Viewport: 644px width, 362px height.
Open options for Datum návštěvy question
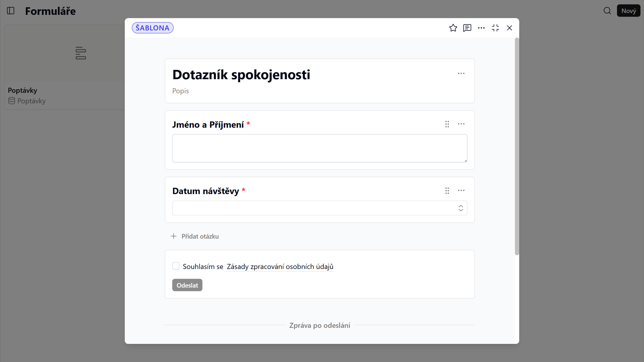(x=461, y=191)
